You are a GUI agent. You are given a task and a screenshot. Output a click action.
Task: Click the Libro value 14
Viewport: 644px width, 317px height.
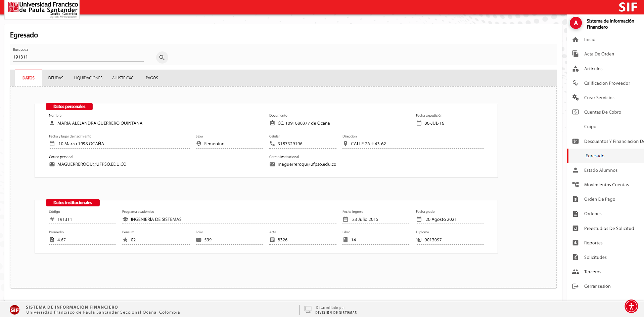[x=354, y=240]
